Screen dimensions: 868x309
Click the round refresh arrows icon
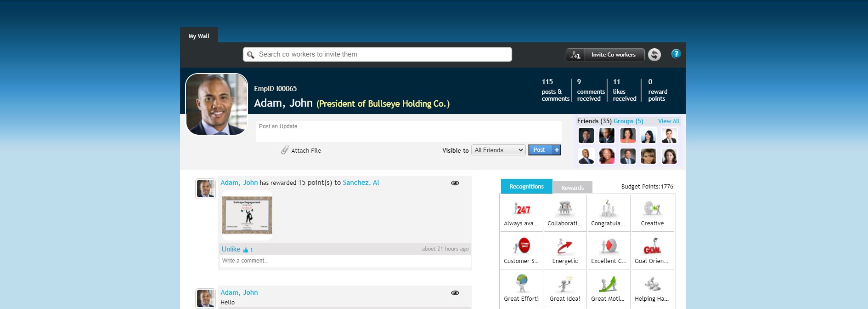(x=654, y=55)
